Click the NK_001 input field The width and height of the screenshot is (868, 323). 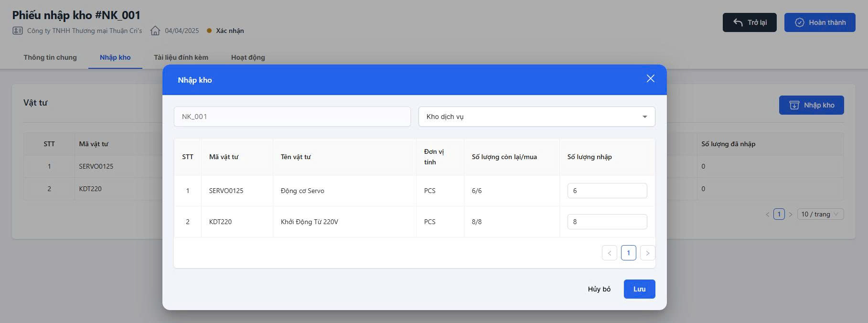pos(292,117)
